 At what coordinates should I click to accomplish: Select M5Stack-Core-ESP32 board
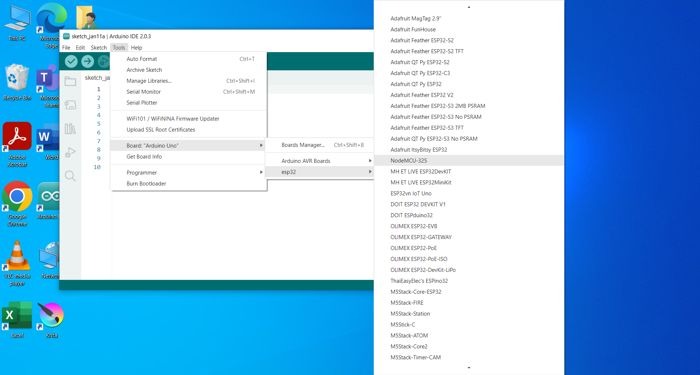[469, 292]
